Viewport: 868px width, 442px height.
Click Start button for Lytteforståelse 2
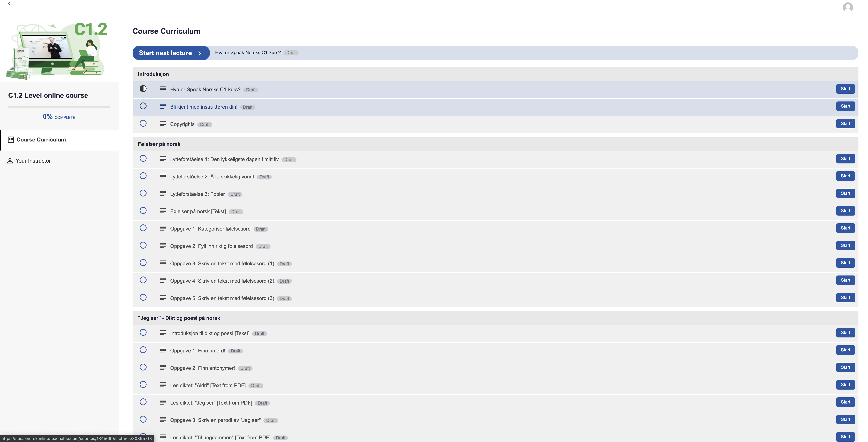(x=845, y=176)
